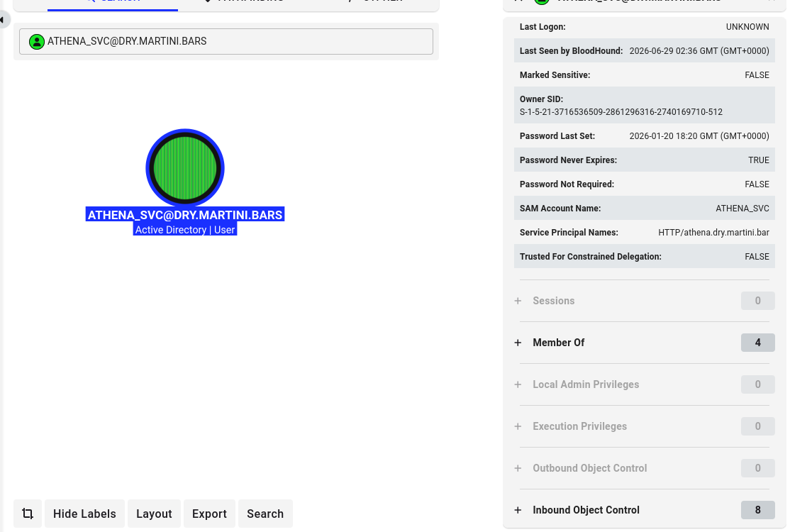Click the Marked Sensitive FALSE value
Screen dimensions: 790x532
tap(757, 75)
